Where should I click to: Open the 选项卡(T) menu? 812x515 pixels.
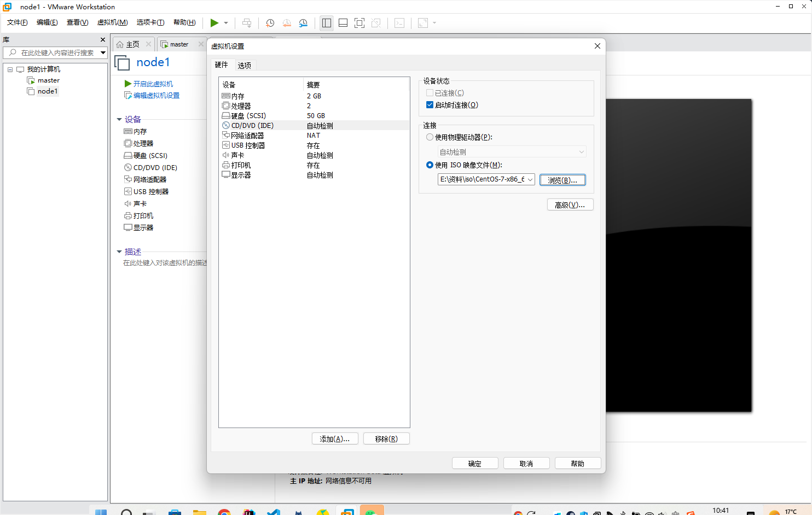click(150, 22)
